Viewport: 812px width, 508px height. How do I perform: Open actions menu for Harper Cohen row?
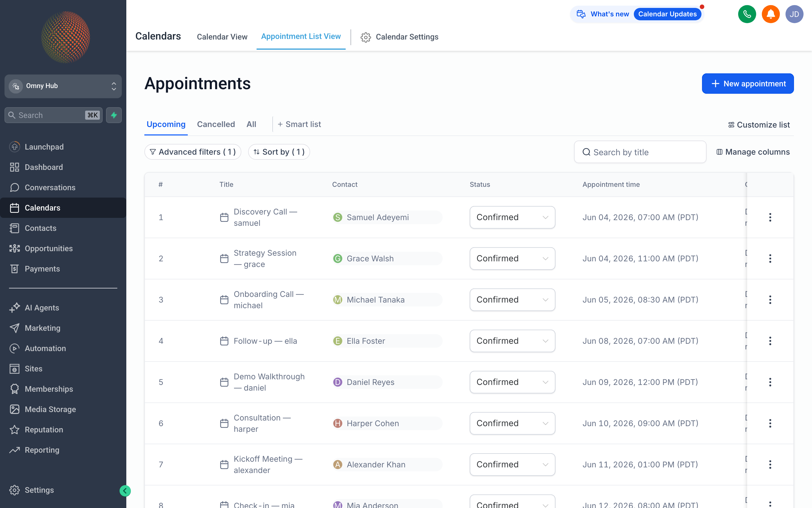(770, 423)
